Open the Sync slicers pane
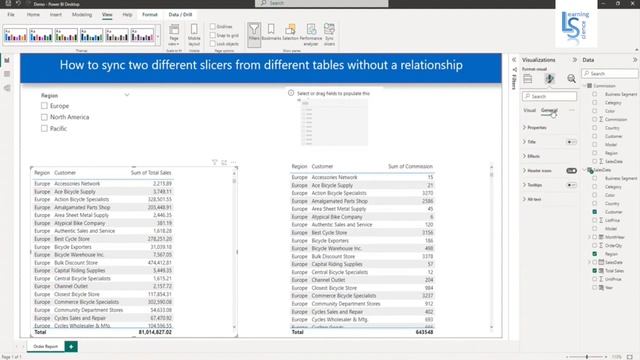Screen dimensions: 640x360 (x=329, y=34)
